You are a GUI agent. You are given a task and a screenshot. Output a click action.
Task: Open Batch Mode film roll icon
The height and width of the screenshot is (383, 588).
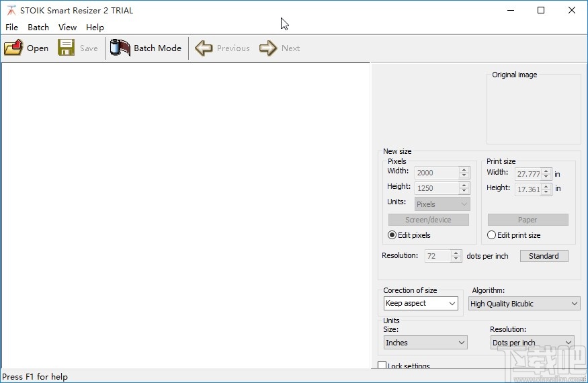coord(120,48)
